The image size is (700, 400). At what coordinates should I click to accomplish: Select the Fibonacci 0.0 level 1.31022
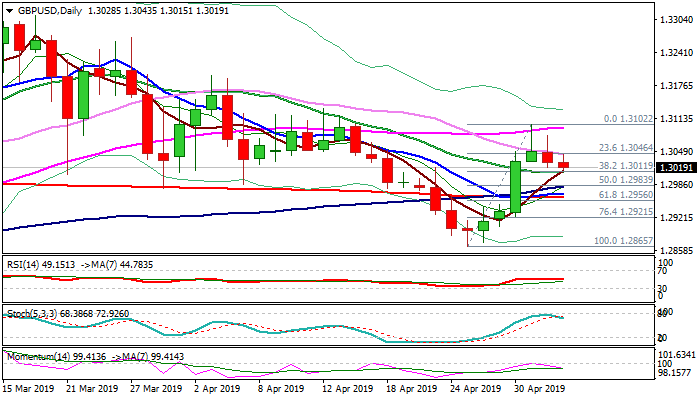pos(628,119)
